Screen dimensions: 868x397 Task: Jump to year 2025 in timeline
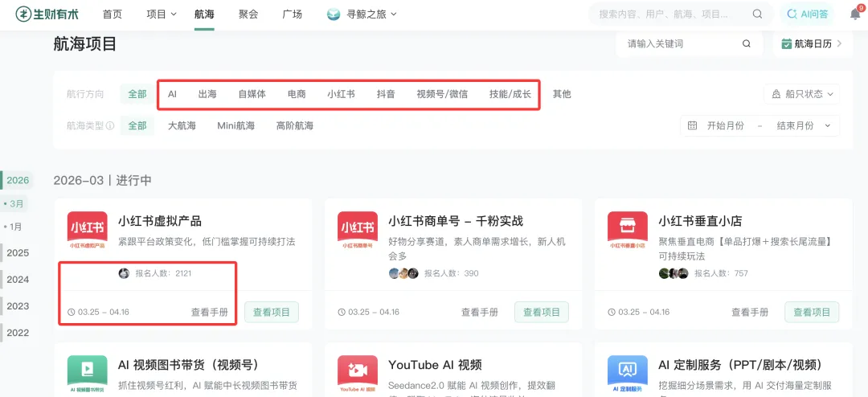(17, 253)
